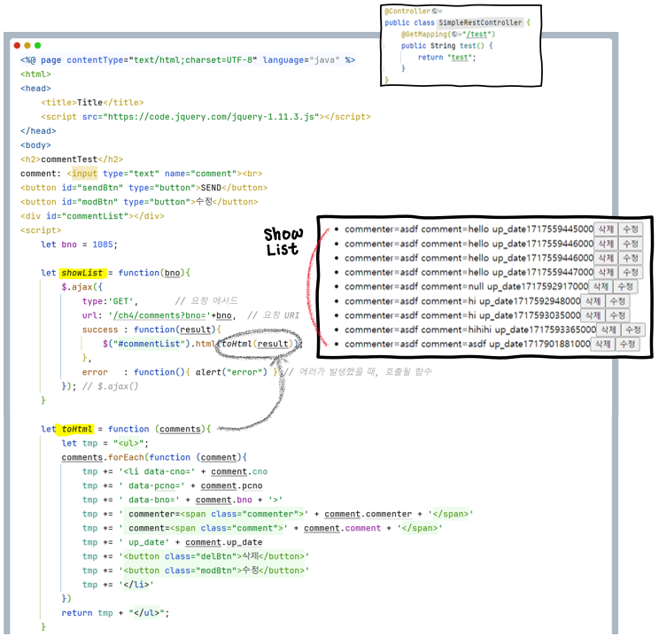Viewport: 659px width, 644px height.
Task: Click the "comment.up_date" expression
Action: pos(223,543)
